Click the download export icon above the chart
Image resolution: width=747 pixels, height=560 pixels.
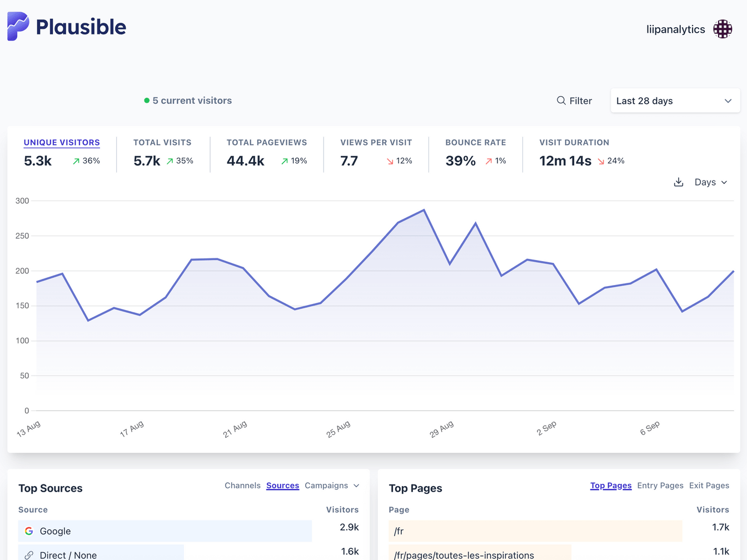click(x=679, y=182)
